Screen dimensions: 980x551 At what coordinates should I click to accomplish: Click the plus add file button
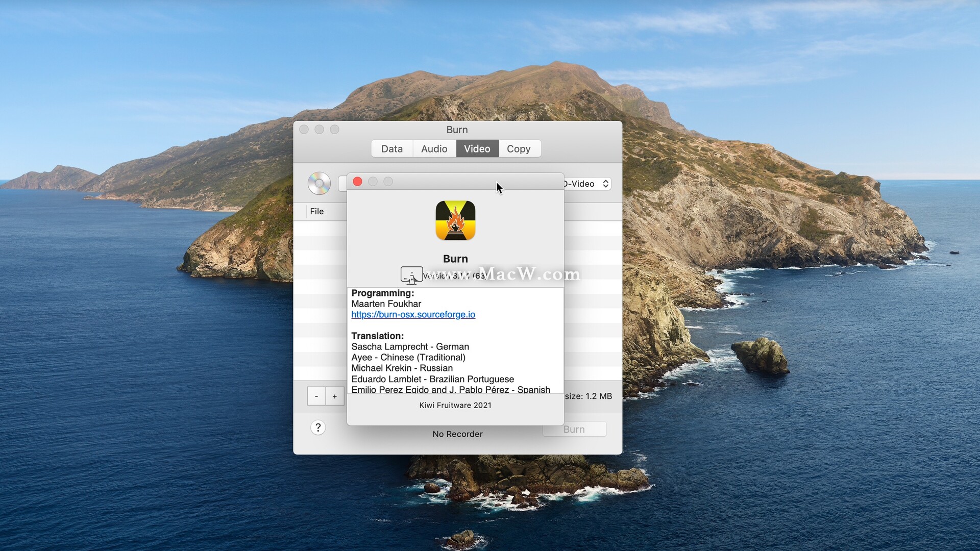pos(335,396)
